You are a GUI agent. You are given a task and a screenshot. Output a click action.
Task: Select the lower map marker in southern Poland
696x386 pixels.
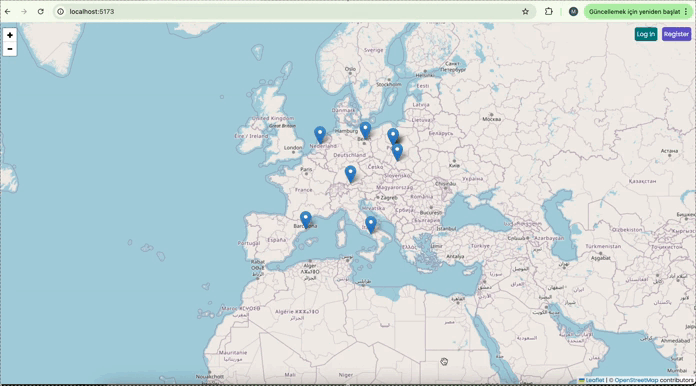tap(397, 152)
